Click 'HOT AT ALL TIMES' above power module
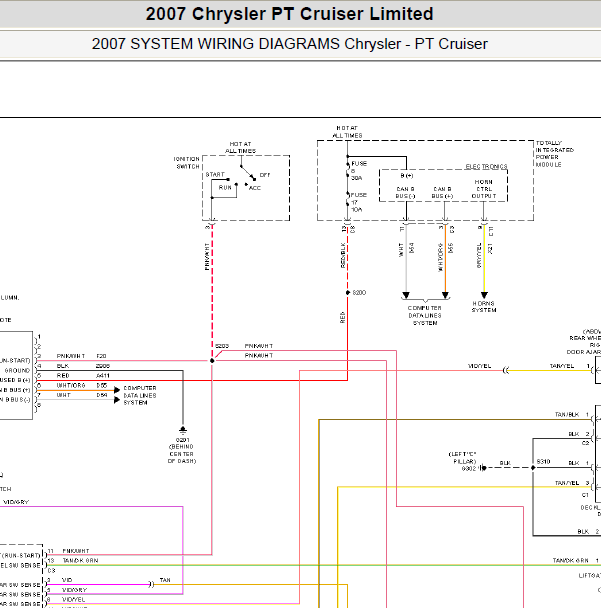 [x=347, y=132]
